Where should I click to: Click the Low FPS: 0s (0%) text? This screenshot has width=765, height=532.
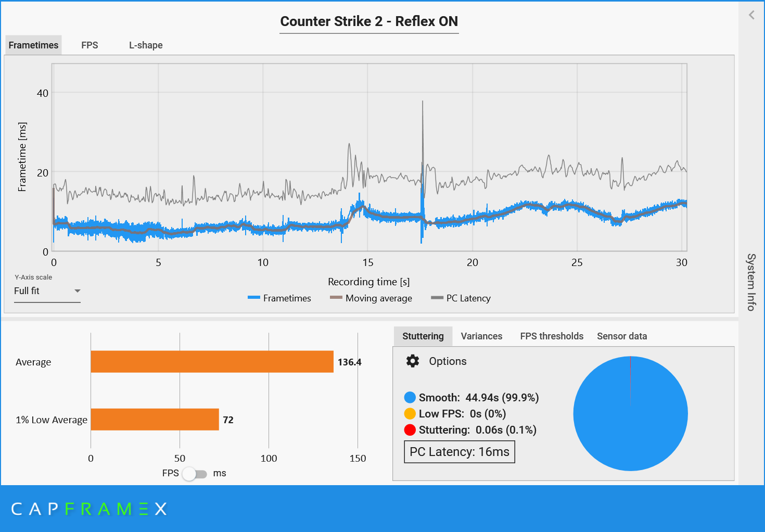pos(462,414)
